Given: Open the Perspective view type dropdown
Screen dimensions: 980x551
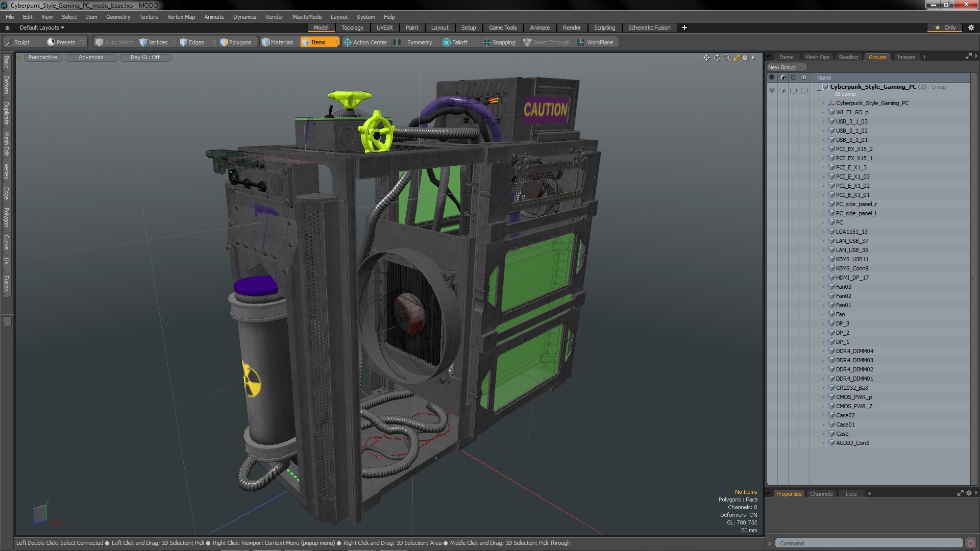Looking at the screenshot, I should pos(43,58).
